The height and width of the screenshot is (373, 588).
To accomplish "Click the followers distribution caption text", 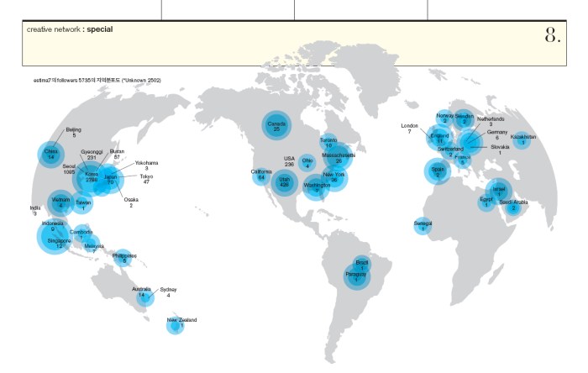I will 97,80.
